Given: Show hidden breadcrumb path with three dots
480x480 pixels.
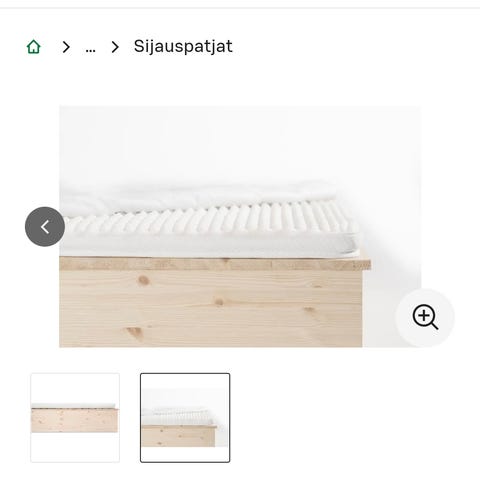Looking at the screenshot, I should pos(90,47).
